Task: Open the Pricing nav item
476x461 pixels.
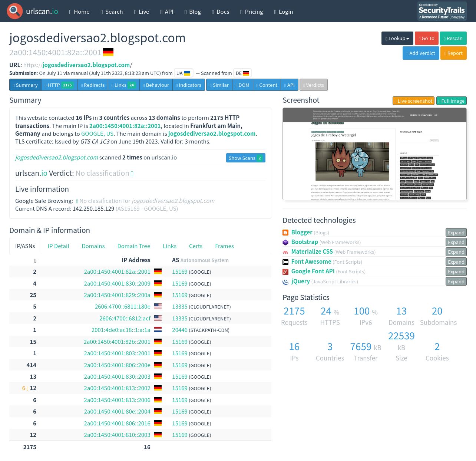Action: click(x=252, y=11)
